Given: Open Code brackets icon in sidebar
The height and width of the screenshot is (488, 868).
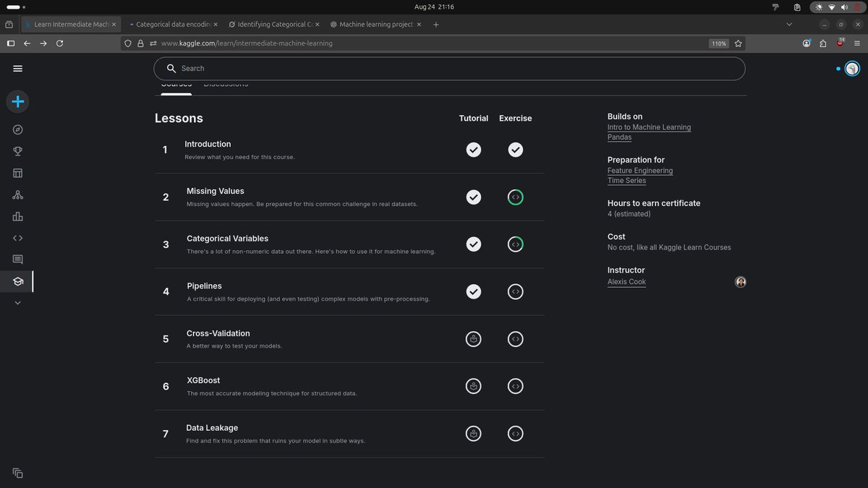Looking at the screenshot, I should (18, 238).
